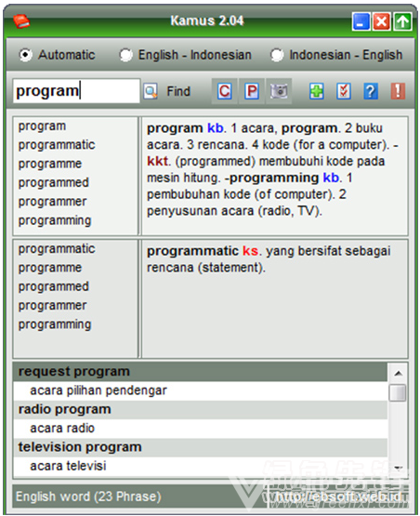This screenshot has width=420, height=516.
Task: Click the green plus add-word icon
Action: point(317,91)
